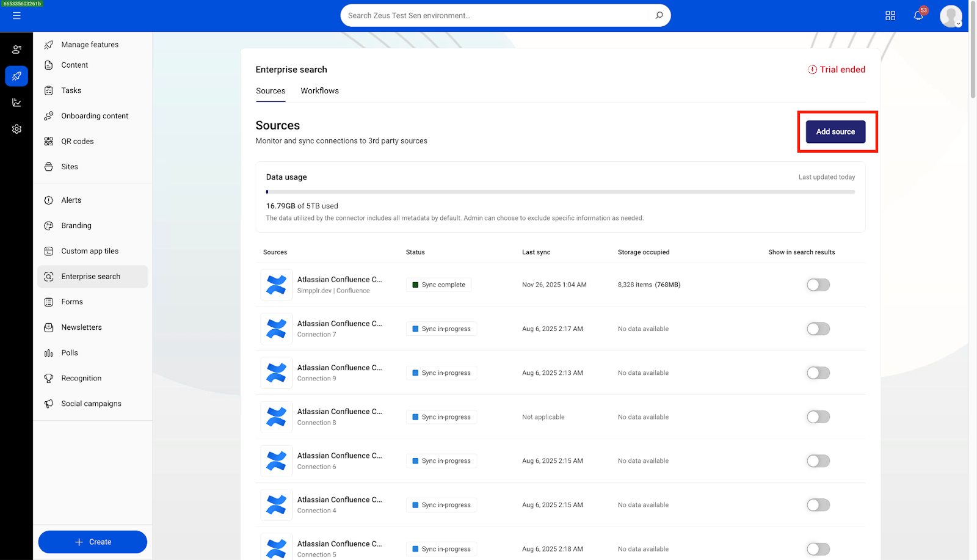Screen dimensions: 977x560
Task: Open the apps grid icon
Action: point(890,16)
